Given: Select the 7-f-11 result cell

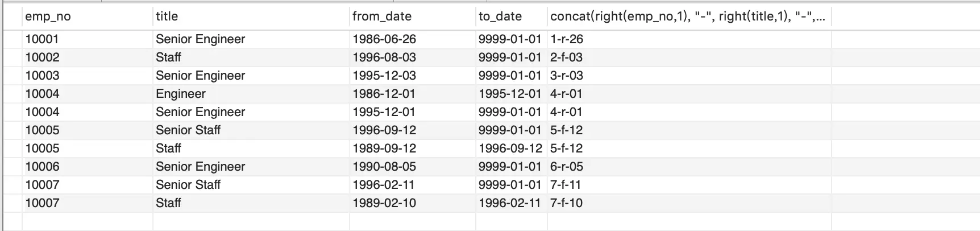Looking at the screenshot, I should click(x=566, y=185).
